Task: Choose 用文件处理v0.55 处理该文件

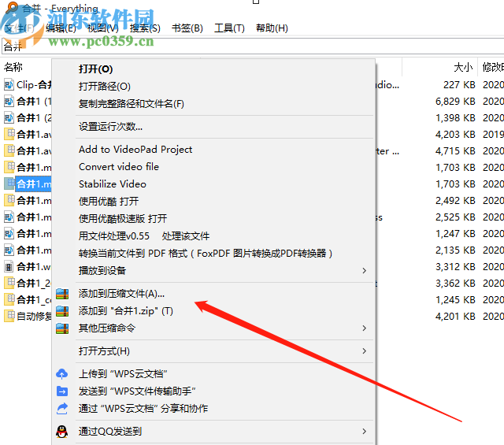Action: click(144, 236)
